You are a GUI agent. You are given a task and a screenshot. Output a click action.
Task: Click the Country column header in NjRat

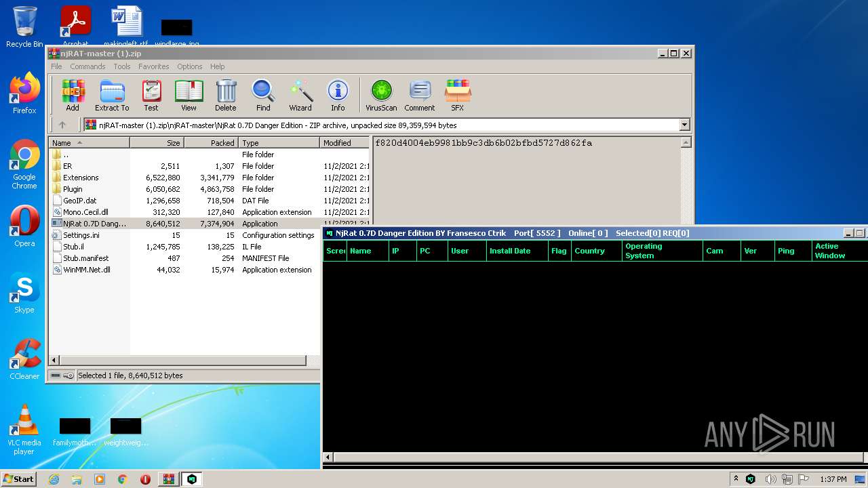click(597, 251)
